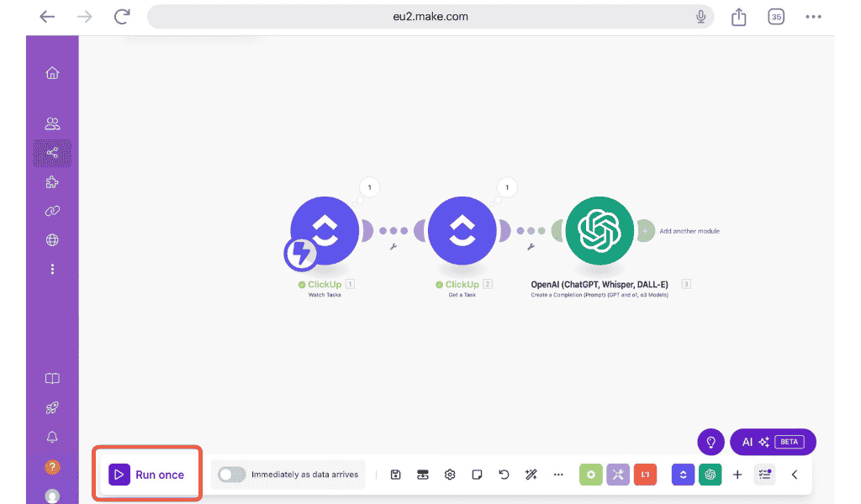Undo the last change with the undo arrow
The image size is (861, 504).
[x=504, y=475]
